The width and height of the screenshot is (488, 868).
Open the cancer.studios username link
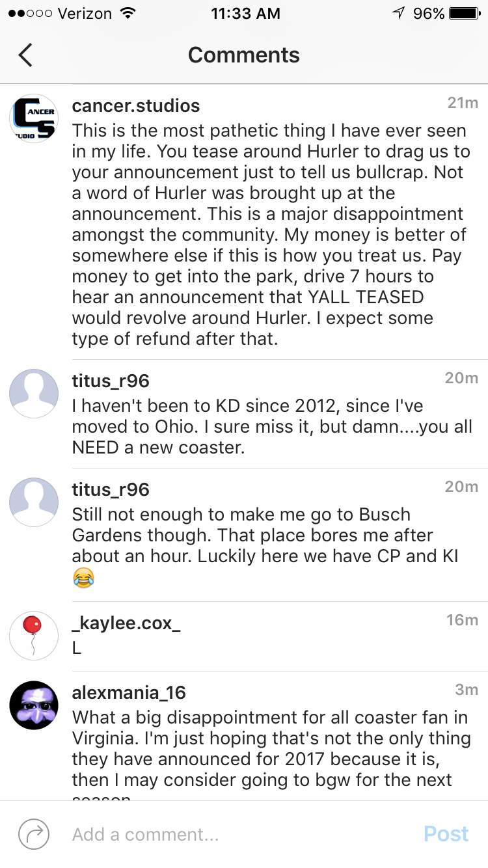(136, 106)
